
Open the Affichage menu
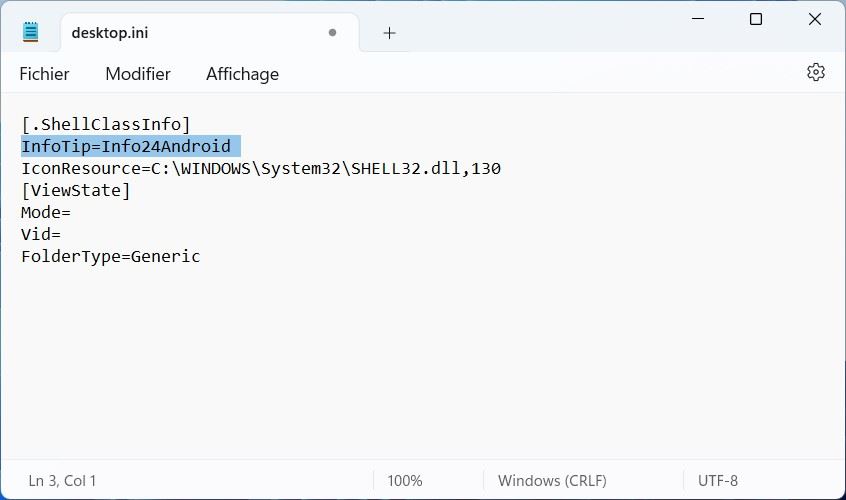tap(242, 74)
